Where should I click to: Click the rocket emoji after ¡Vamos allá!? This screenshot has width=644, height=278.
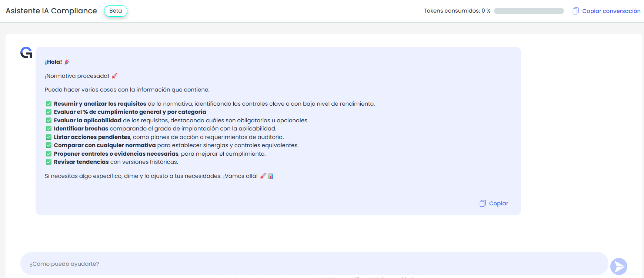(263, 176)
